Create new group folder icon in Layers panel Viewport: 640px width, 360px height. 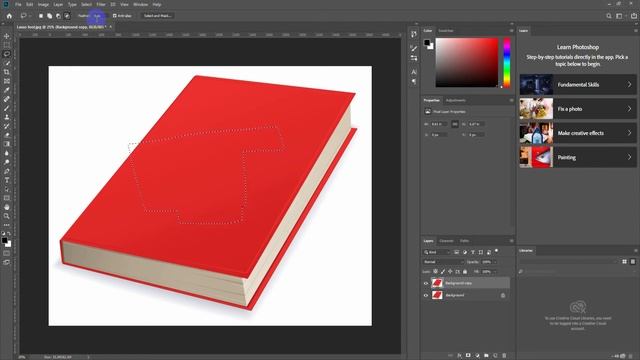486,356
